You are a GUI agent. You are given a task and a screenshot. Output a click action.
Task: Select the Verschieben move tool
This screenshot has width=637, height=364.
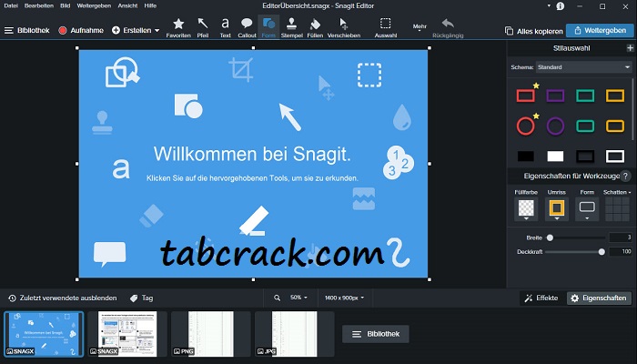pyautogui.click(x=344, y=27)
